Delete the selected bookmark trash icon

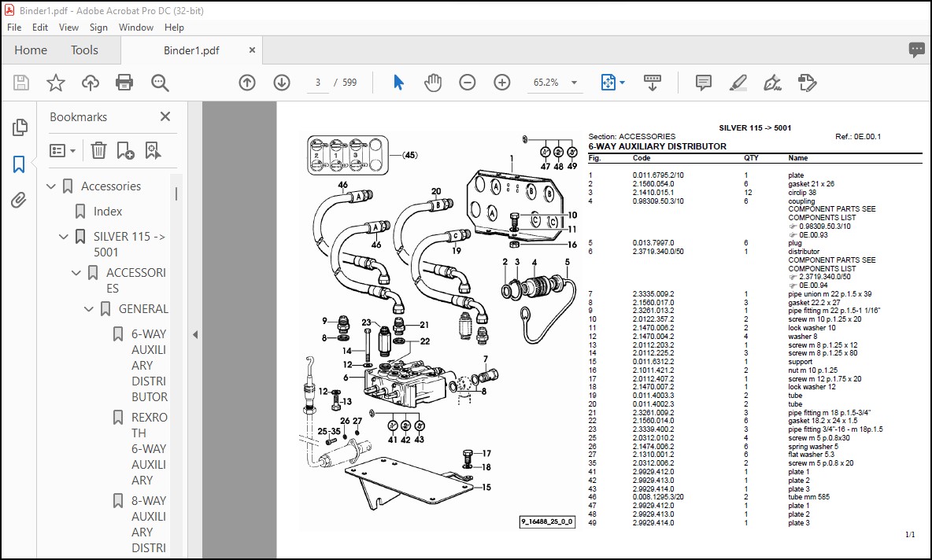98,151
